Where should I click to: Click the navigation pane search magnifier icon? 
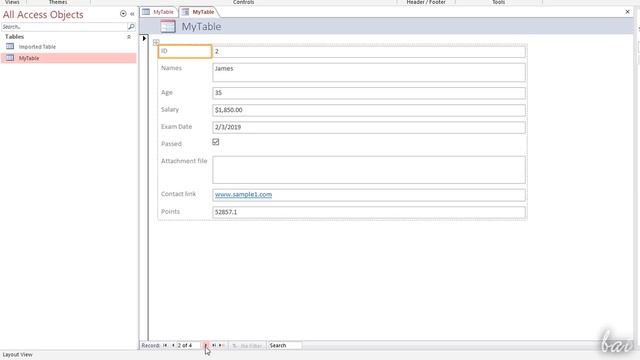click(131, 27)
